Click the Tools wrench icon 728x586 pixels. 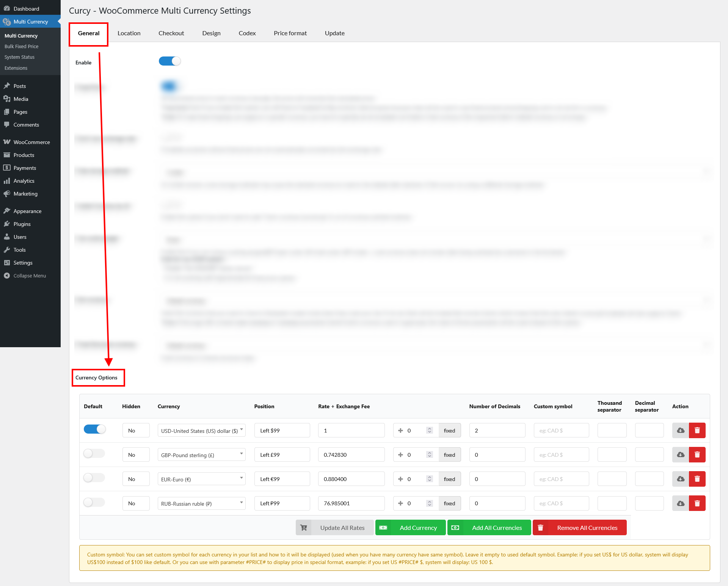point(7,250)
